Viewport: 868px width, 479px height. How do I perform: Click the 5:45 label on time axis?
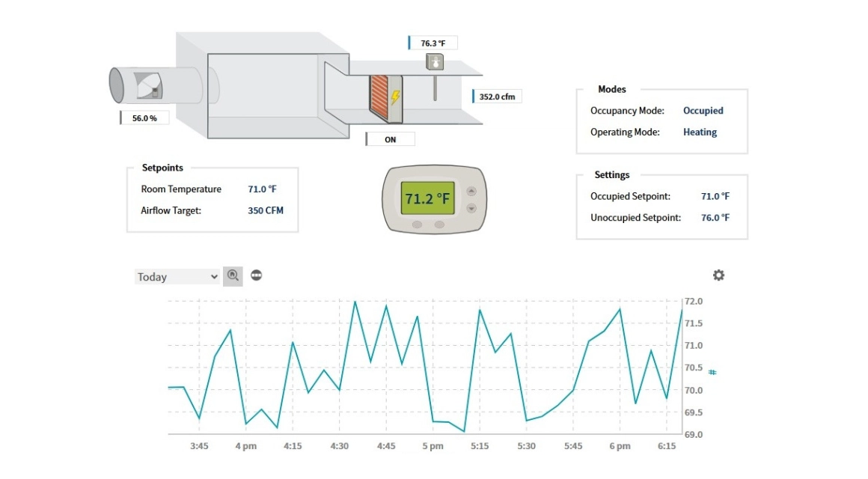coord(573,446)
